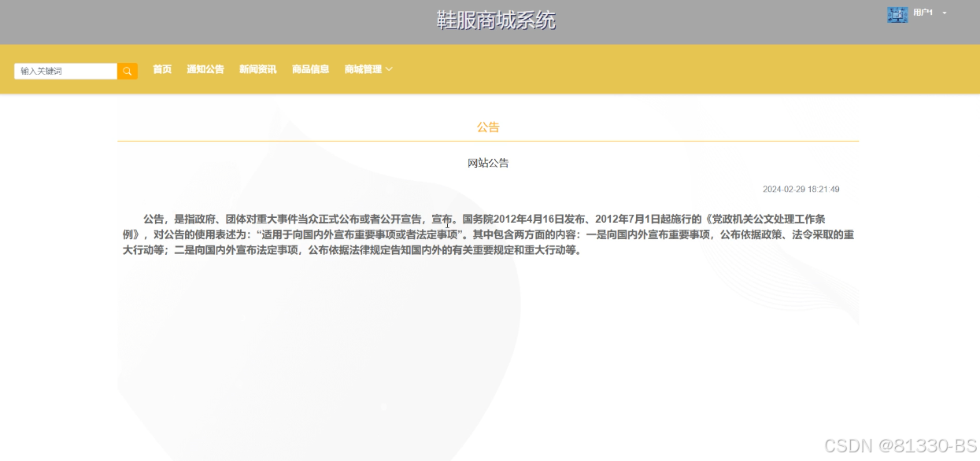Click the 网站公告 article title
980x461 pixels.
coord(488,163)
